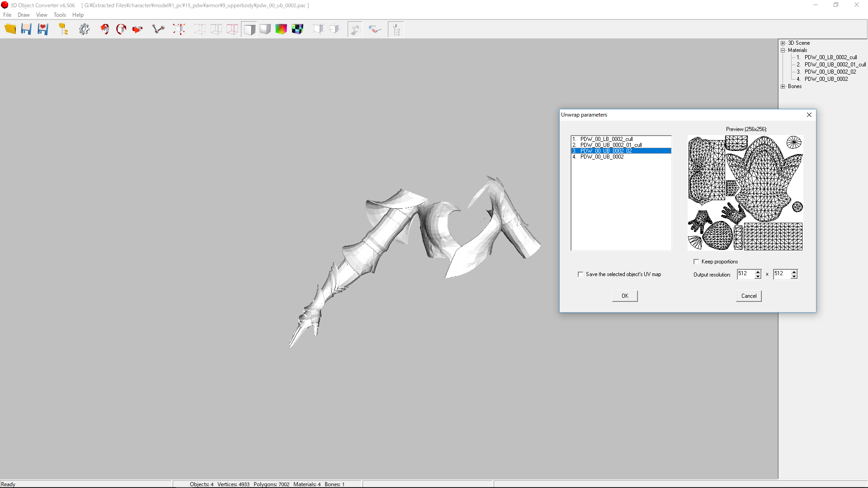Screen dimensions: 868x488
Task: Click Cancel in Unwrap parameters dialog
Action: [749, 296]
